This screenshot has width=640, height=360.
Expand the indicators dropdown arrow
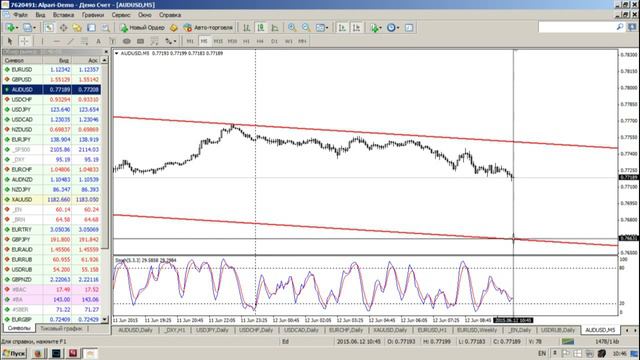[381, 28]
